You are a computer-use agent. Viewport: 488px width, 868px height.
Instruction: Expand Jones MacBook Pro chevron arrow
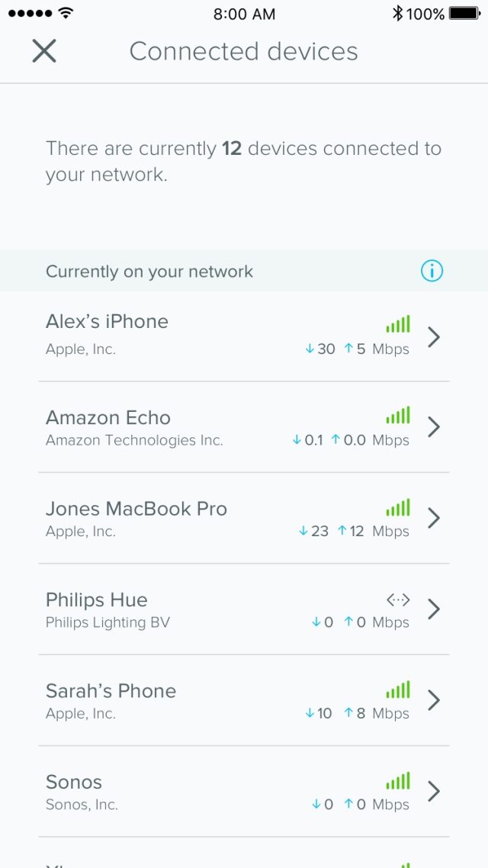click(434, 519)
